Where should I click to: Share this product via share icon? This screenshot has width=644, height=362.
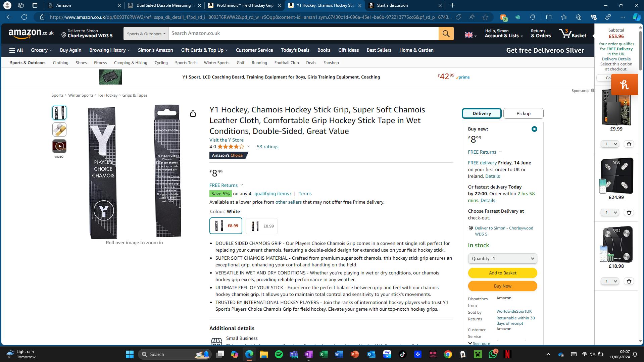[193, 114]
